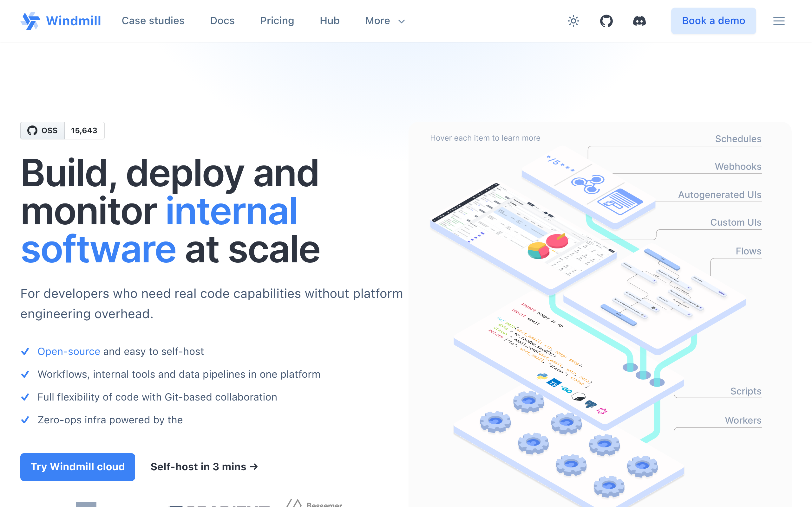Image resolution: width=812 pixels, height=507 pixels.
Task: Open the GitHub repository icon in navbar
Action: [x=606, y=21]
